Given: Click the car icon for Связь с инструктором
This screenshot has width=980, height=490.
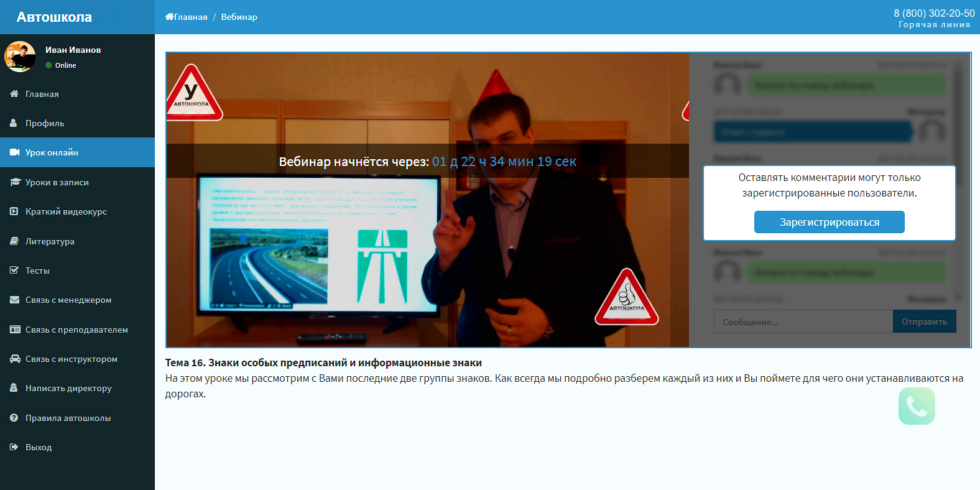Looking at the screenshot, I should (14, 359).
